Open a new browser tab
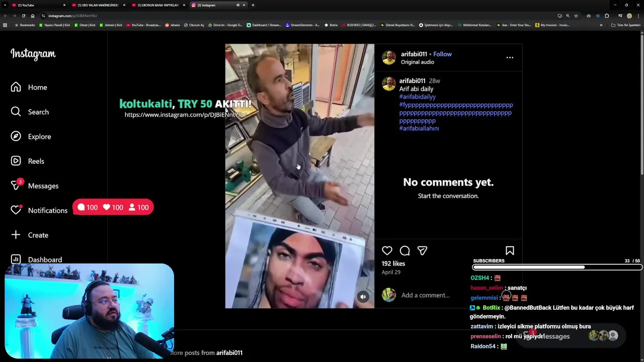 pyautogui.click(x=253, y=5)
